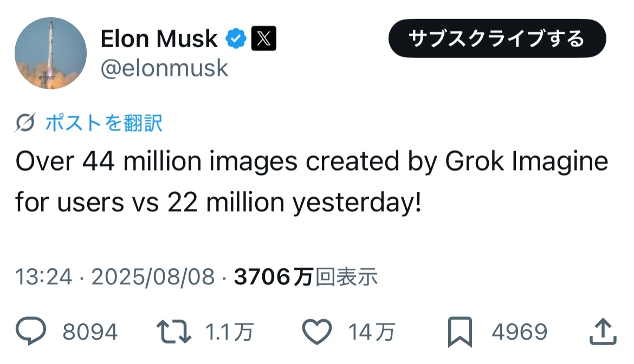Open the 13:24 · 2025/08/08 timestamp

point(115,277)
